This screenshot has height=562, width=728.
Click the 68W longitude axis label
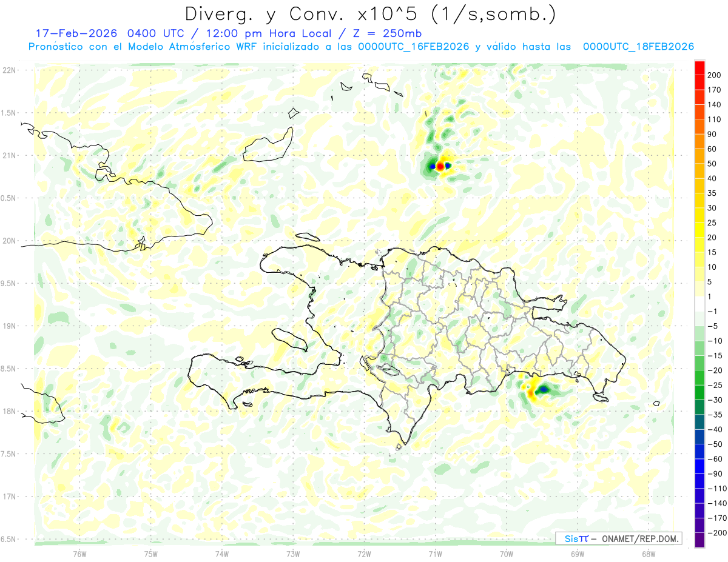click(x=648, y=554)
